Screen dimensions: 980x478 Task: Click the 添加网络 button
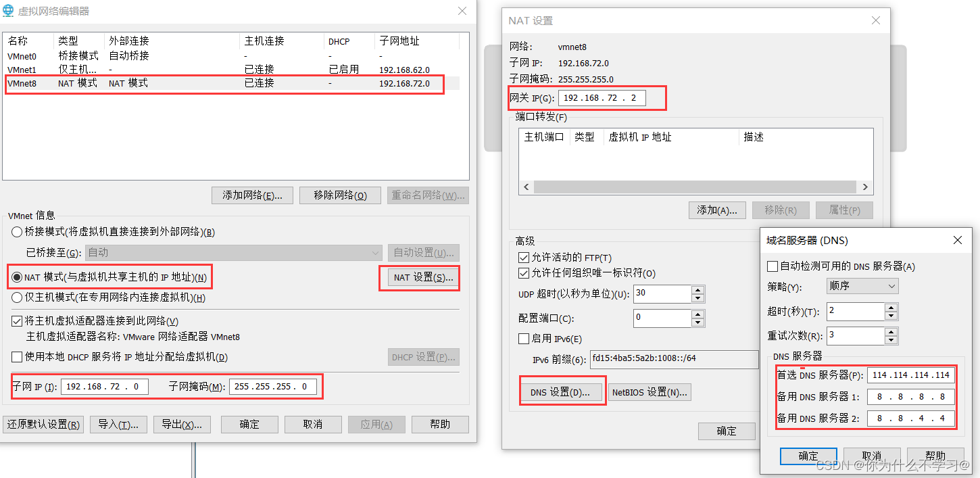(x=252, y=195)
